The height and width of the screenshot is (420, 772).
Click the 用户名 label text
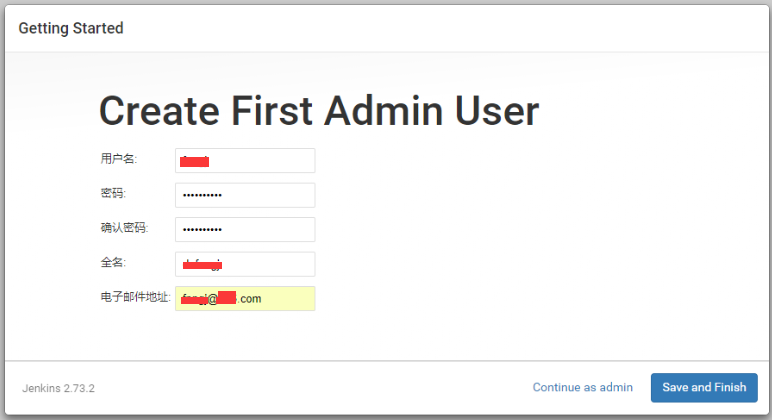pos(119,159)
